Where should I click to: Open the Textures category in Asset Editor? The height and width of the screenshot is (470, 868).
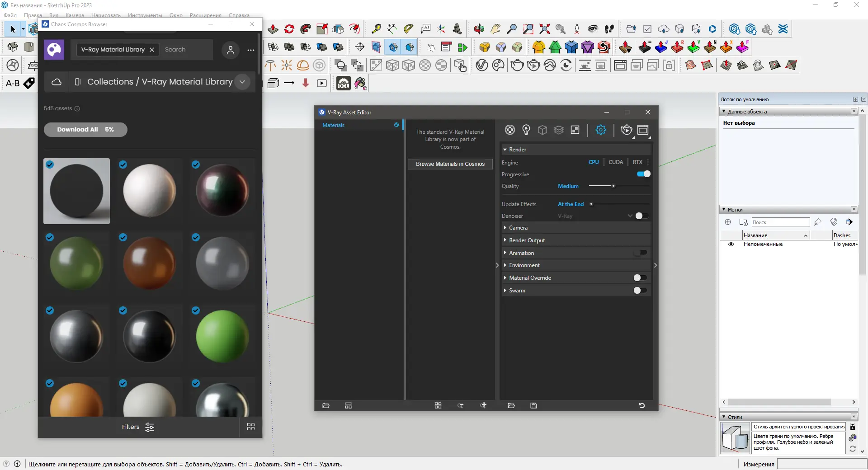[575, 130]
